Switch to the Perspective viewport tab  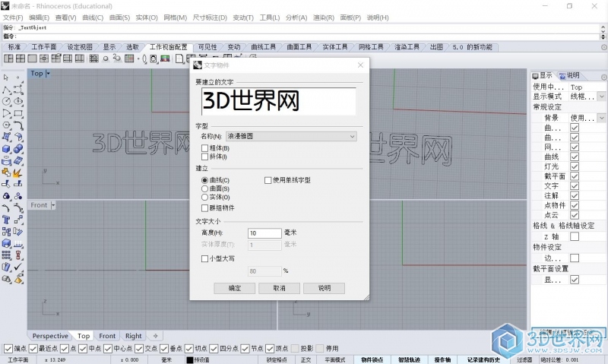(50, 336)
